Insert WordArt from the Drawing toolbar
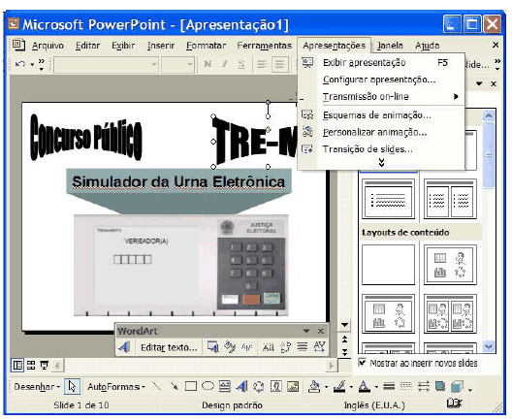Screen dimensions: 512x420 click(241, 387)
